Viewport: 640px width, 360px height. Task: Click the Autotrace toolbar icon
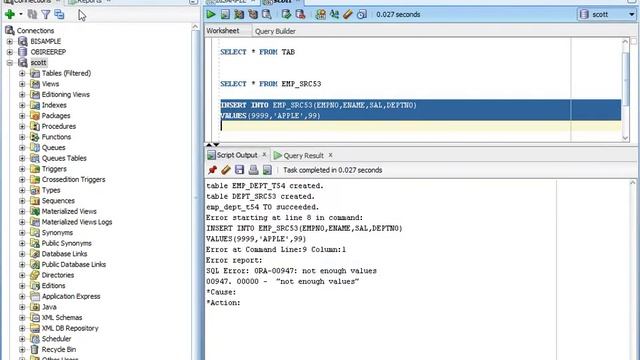tap(253, 14)
